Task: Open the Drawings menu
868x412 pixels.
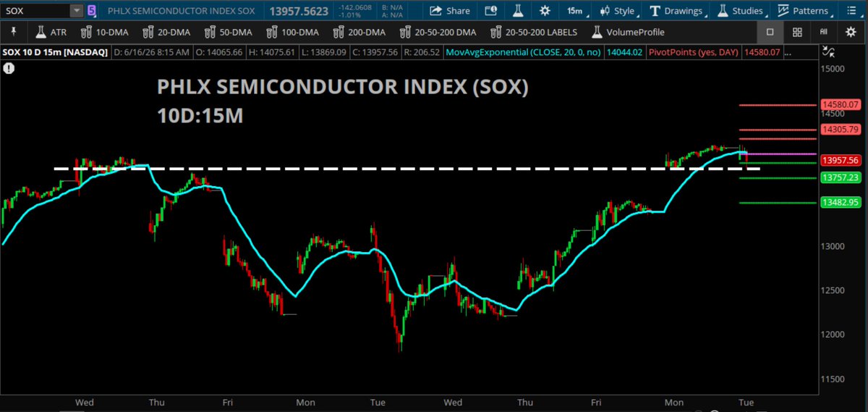Action: tap(677, 11)
